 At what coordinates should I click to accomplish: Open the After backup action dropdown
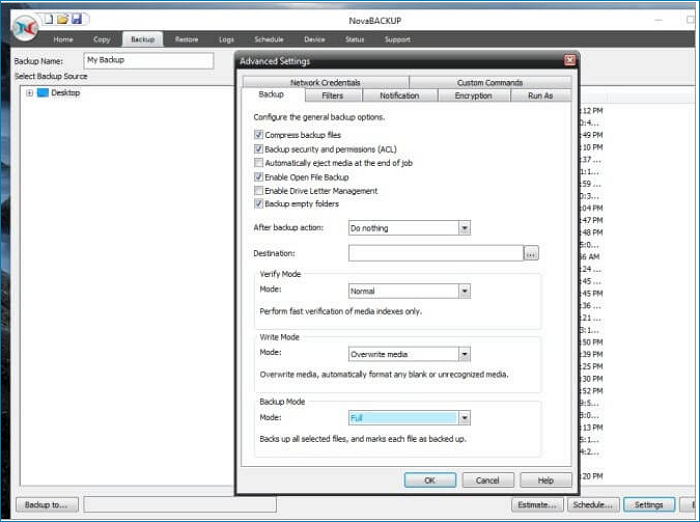click(464, 228)
